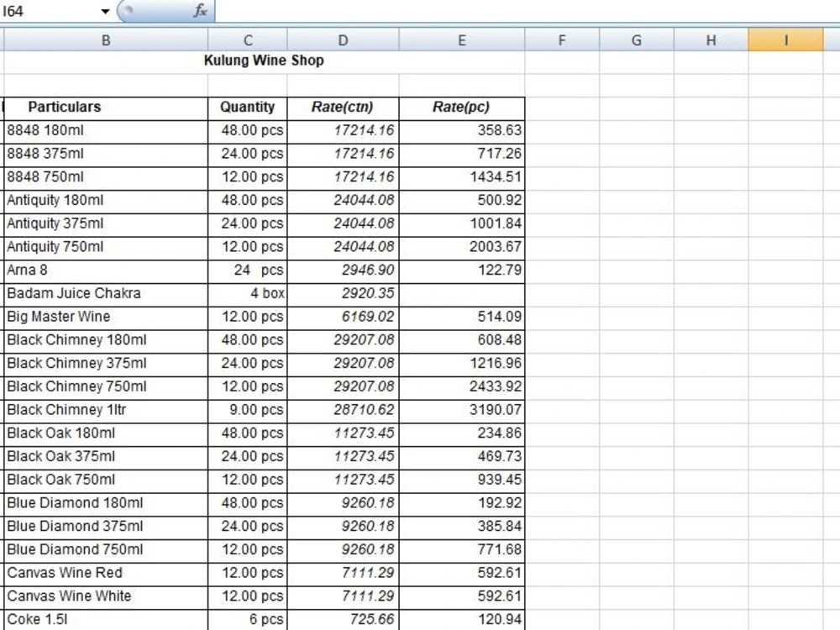Click the per-piece rate 1434.51
The image size is (840, 630).
pyautogui.click(x=462, y=177)
